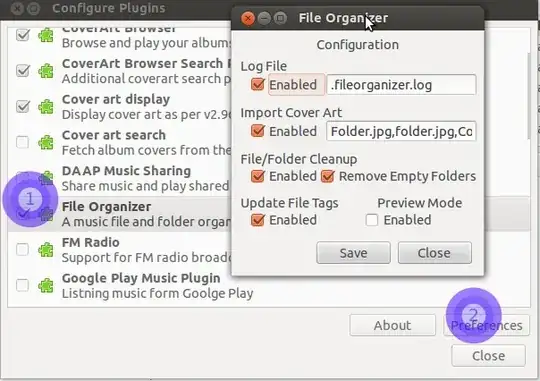540x381 pixels.
Task: Toggle the File/Folder Cleanup Enabled checkbox
Action: (258, 176)
